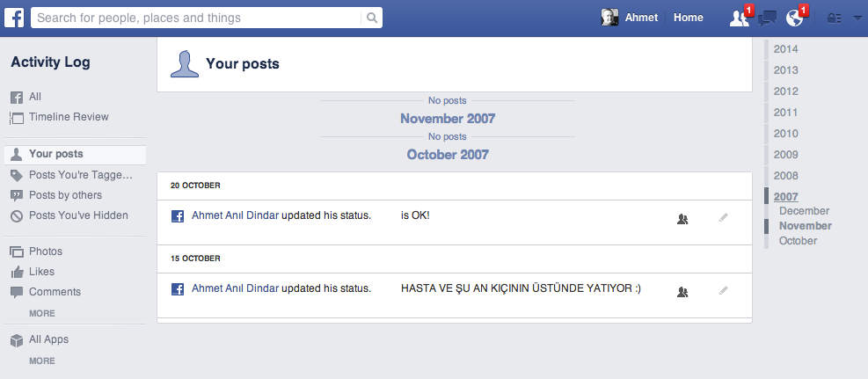This screenshot has width=868, height=379.
Task: Jump to 2011 in timeline
Action: (x=785, y=113)
